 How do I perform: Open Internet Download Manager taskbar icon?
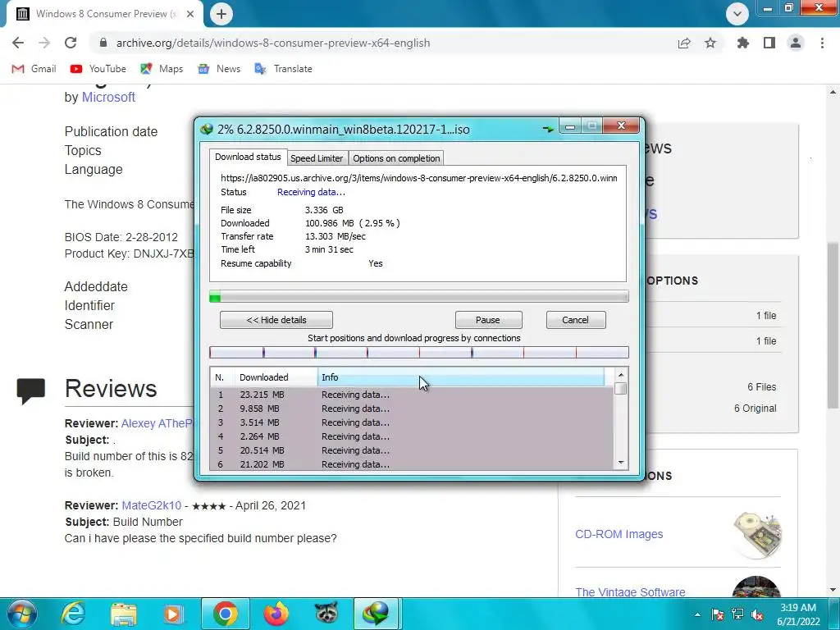(x=377, y=614)
